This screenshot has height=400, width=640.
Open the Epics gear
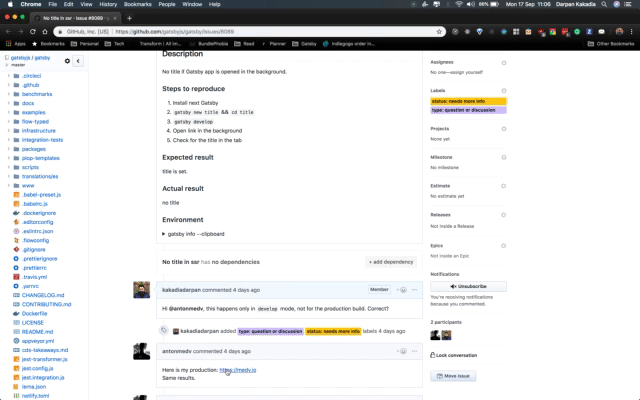coord(504,246)
